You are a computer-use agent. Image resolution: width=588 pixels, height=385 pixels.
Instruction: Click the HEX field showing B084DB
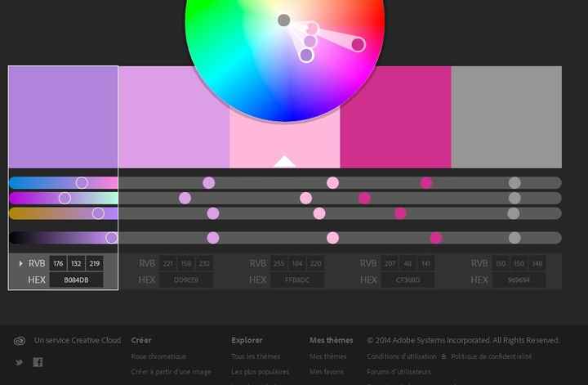(76, 280)
